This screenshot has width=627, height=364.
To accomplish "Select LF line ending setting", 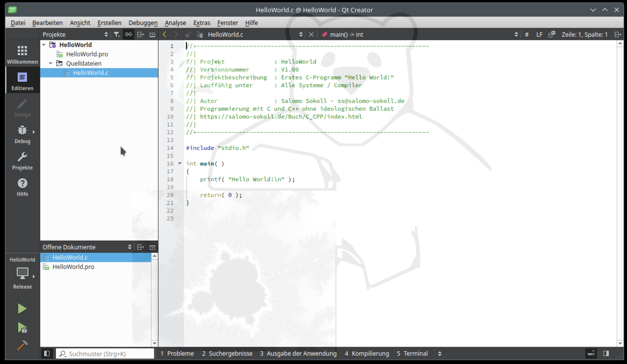I will [x=539, y=35].
